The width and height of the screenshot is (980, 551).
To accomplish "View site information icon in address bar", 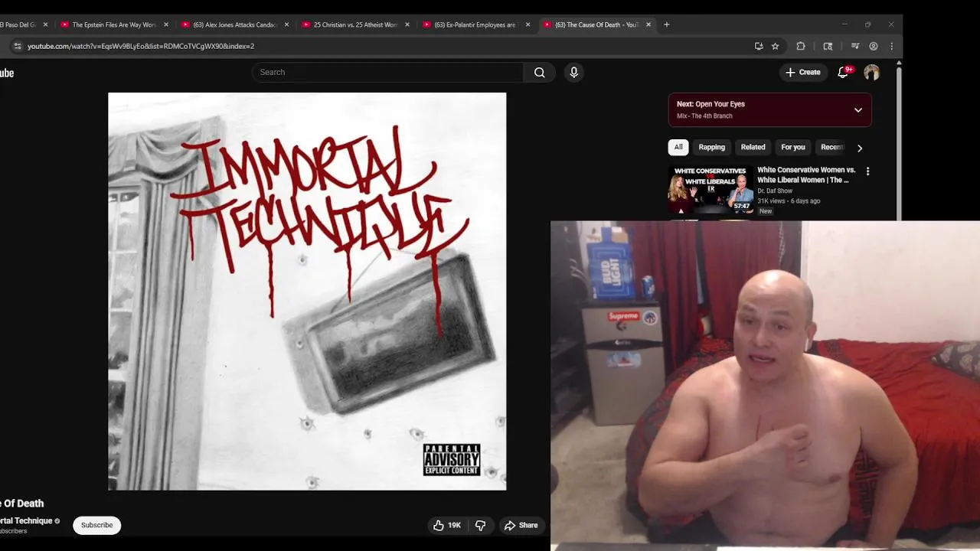I will [x=17, y=46].
